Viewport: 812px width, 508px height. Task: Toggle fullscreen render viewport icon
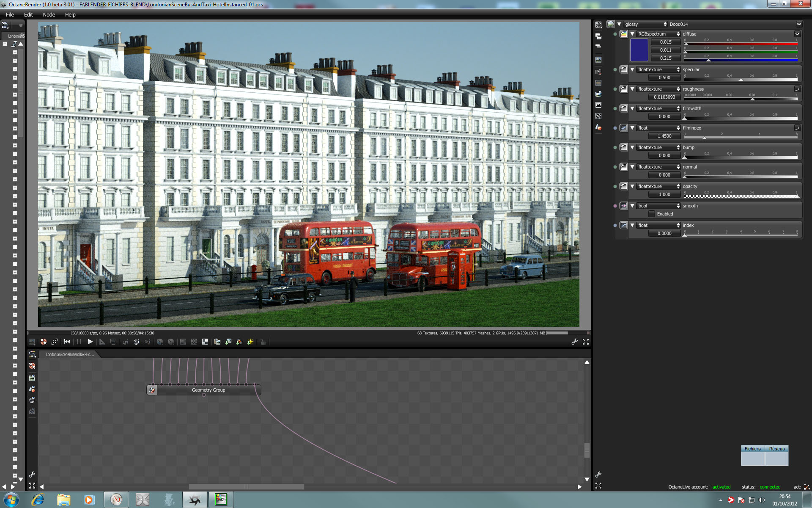coord(586,342)
